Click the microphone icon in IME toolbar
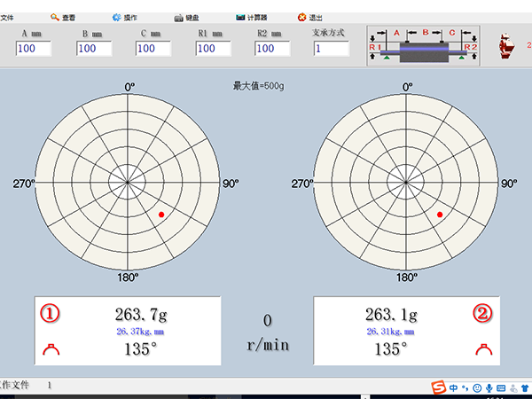 coord(489,387)
